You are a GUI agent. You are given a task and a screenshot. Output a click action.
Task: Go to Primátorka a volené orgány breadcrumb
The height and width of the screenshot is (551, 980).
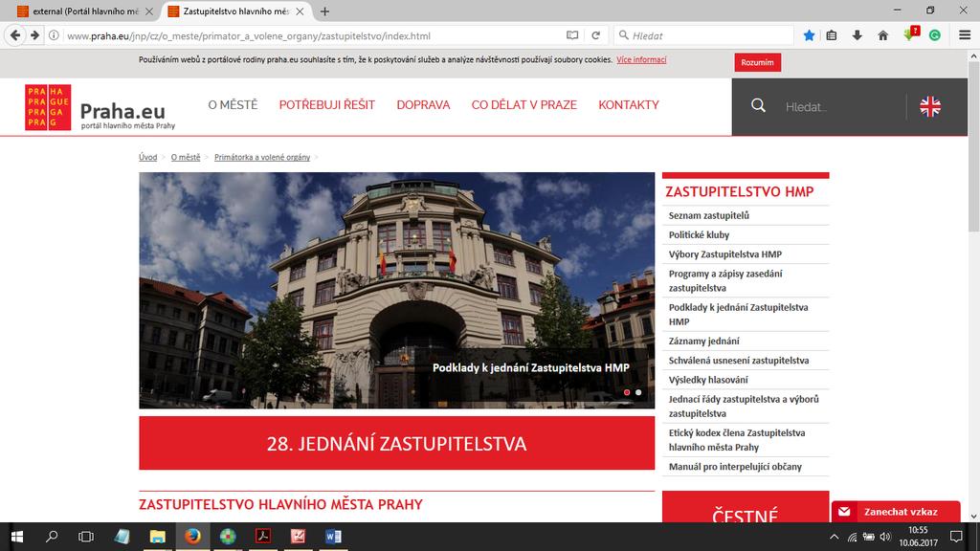click(x=262, y=158)
